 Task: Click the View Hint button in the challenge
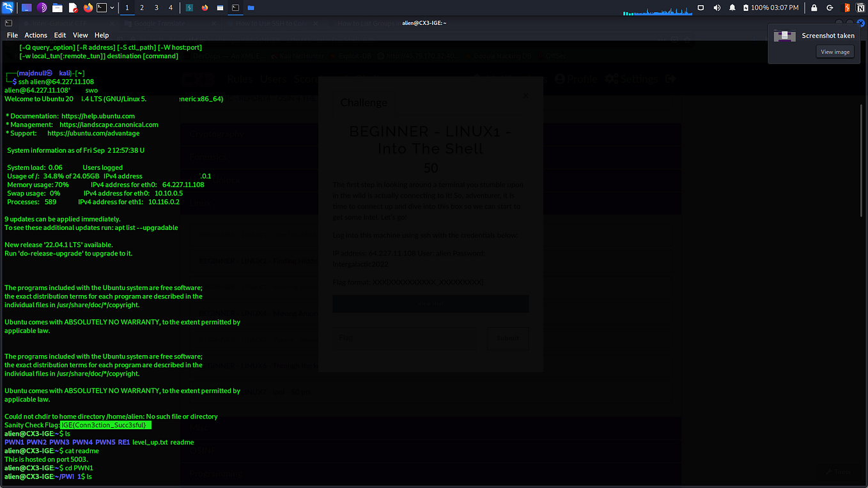coord(430,303)
